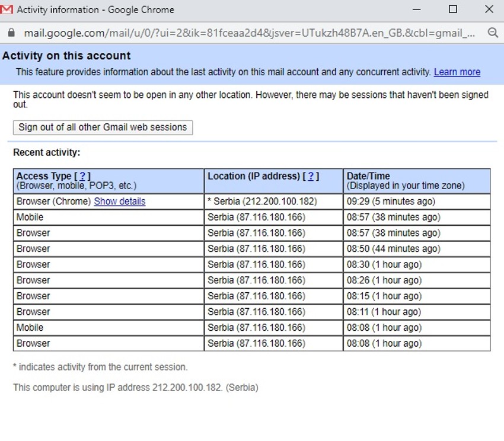Expand Show details for Chrome browser session
504x441 pixels.
pyautogui.click(x=119, y=202)
